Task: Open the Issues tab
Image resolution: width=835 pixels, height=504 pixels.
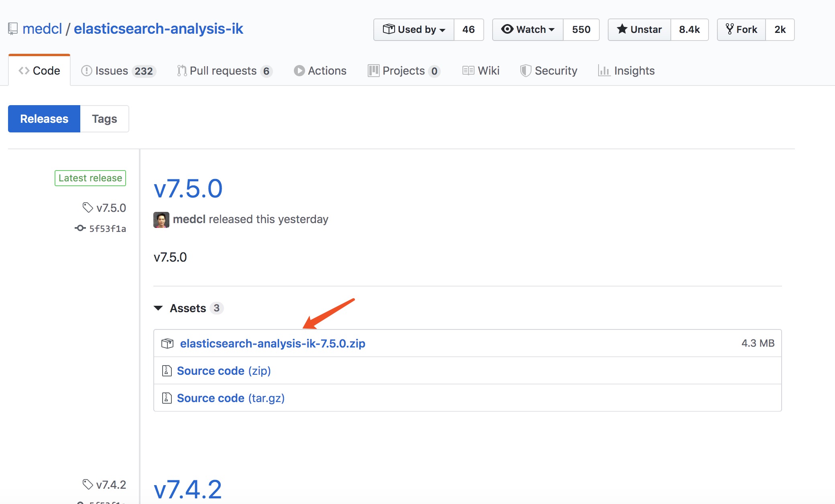Action: point(118,71)
